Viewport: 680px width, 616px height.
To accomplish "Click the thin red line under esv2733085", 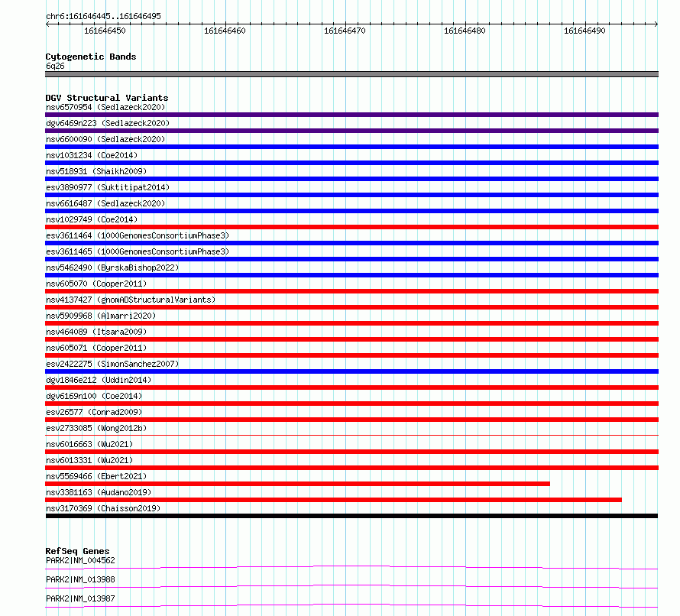I will (x=351, y=435).
